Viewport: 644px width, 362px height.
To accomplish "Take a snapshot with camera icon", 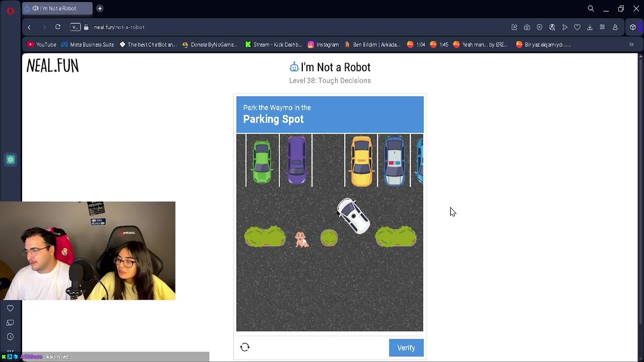I will pyautogui.click(x=527, y=27).
